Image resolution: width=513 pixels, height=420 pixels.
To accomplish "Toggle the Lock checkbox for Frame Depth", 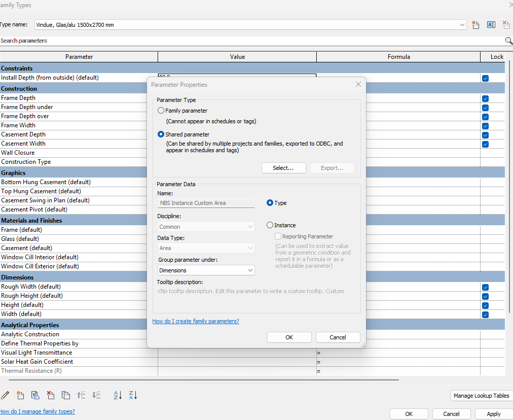I will (485, 98).
